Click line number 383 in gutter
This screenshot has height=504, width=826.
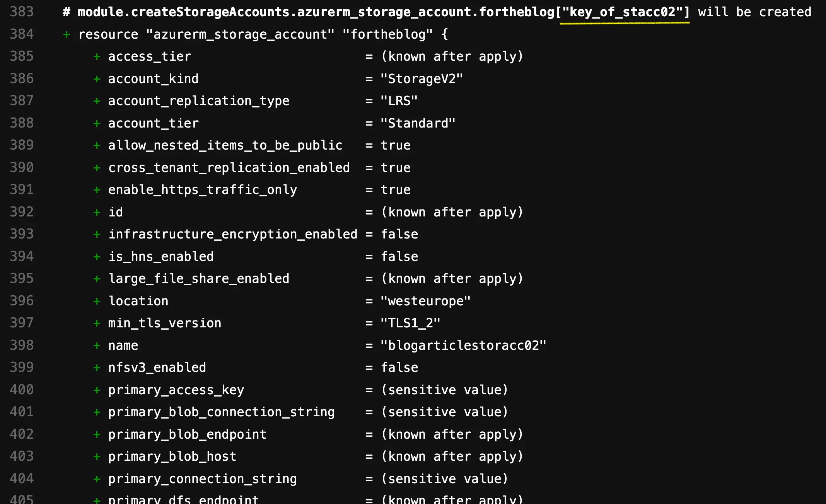22,12
